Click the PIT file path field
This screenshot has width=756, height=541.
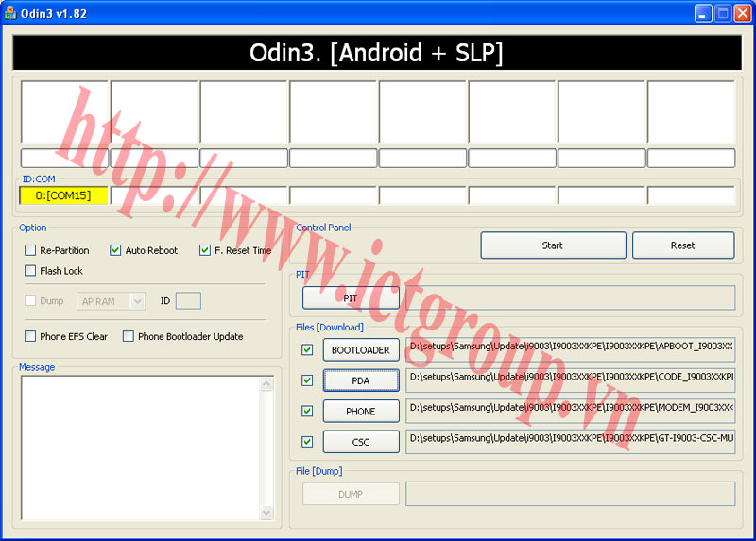click(x=571, y=297)
